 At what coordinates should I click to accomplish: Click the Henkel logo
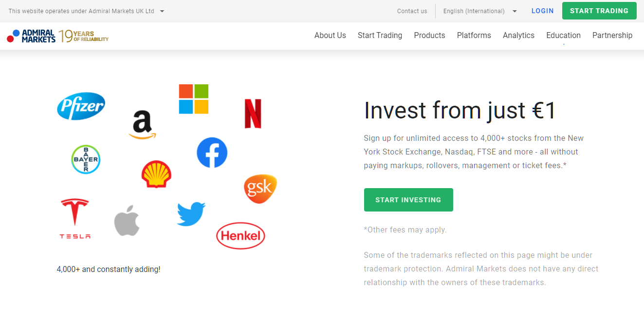pos(240,236)
